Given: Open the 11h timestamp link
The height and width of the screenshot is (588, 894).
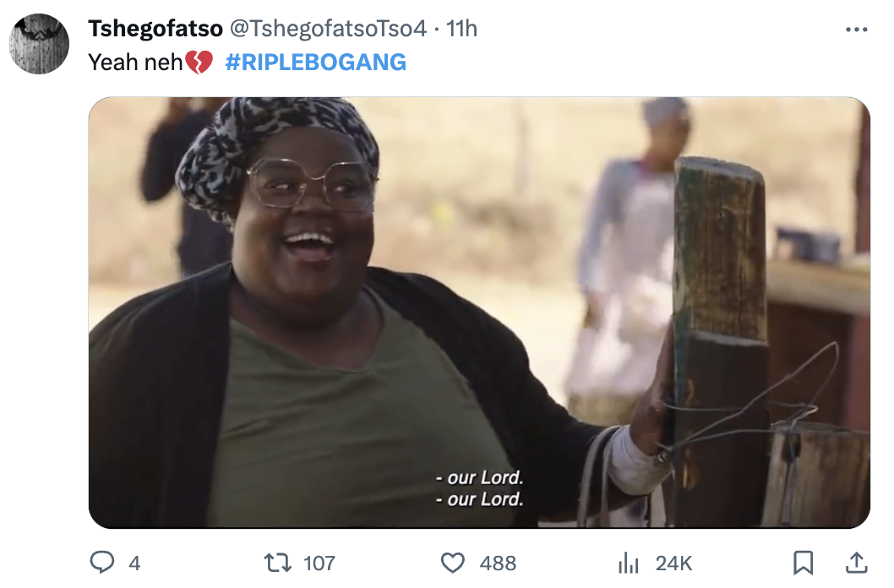Looking at the screenshot, I should click(461, 29).
